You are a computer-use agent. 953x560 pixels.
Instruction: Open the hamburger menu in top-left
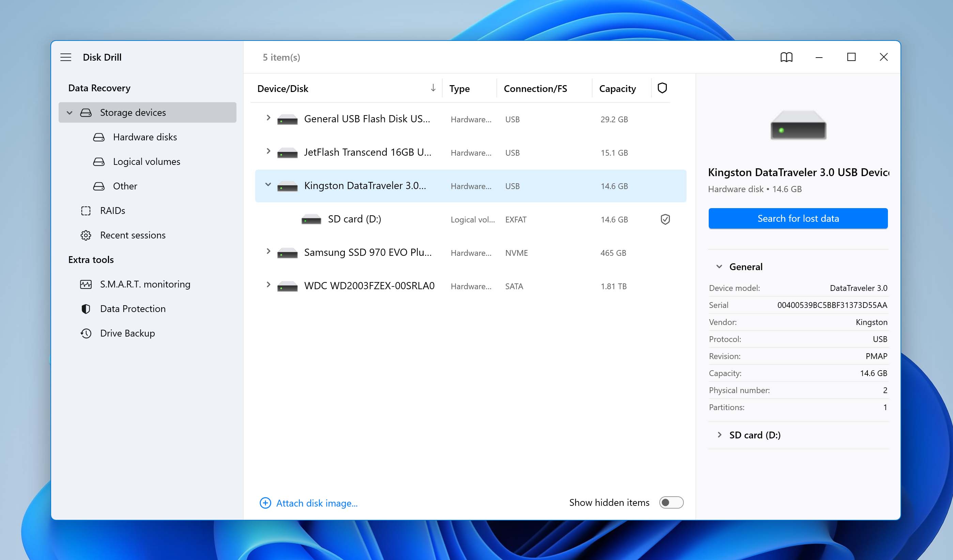(65, 57)
